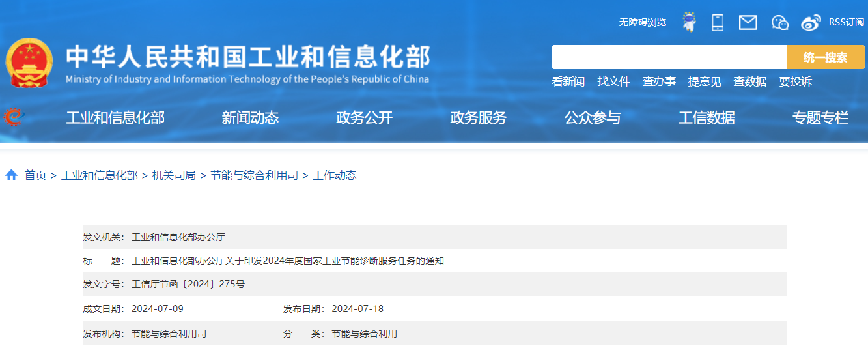Open the mobile phone version icon
The width and height of the screenshot is (868, 361).
(x=718, y=22)
